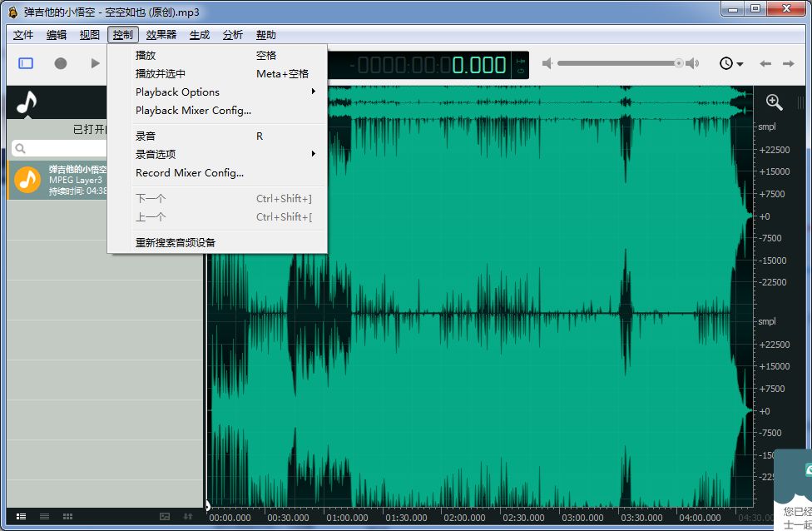Click the sort arrows icon in file panel footer
Image resolution: width=812 pixels, height=531 pixels.
[x=188, y=516]
